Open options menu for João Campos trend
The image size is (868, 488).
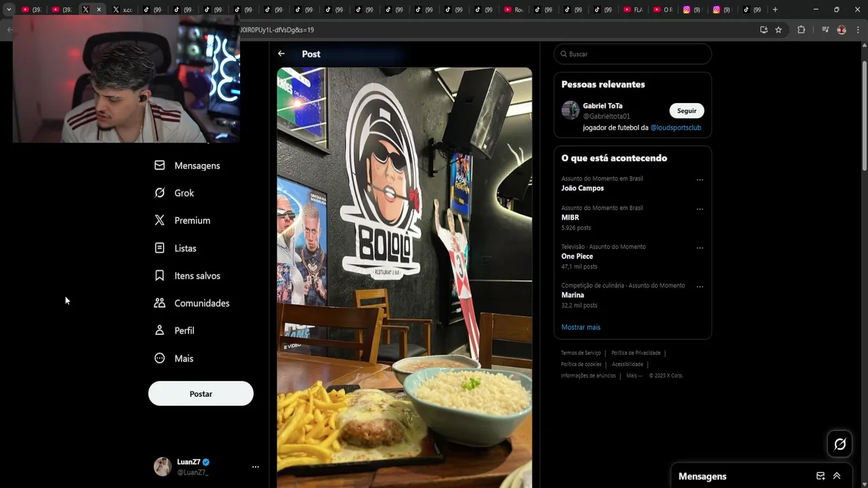[x=700, y=180]
